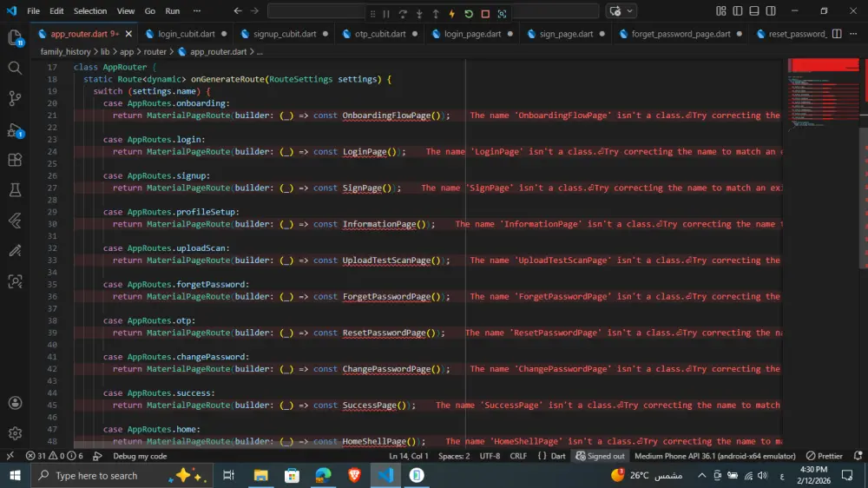Go back using navigation arrow

pos(238,10)
